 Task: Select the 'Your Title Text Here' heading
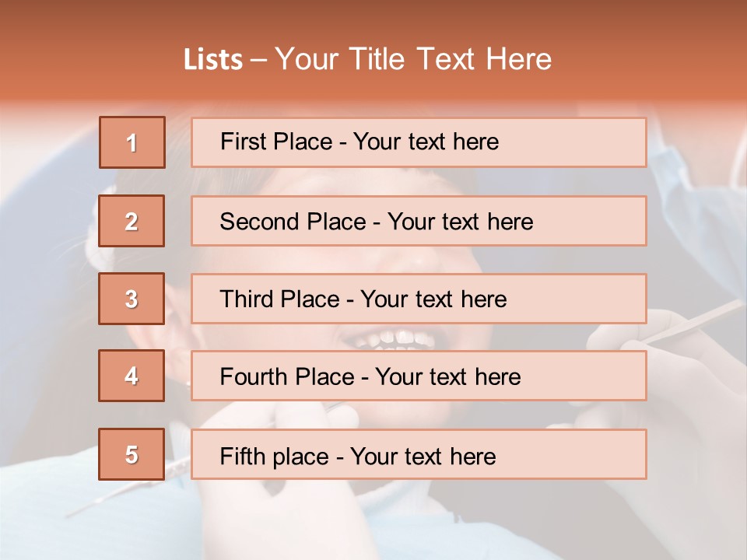(413, 60)
